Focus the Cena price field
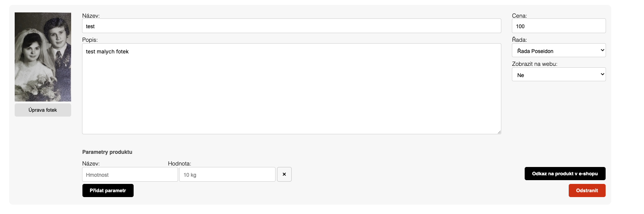 559,26
